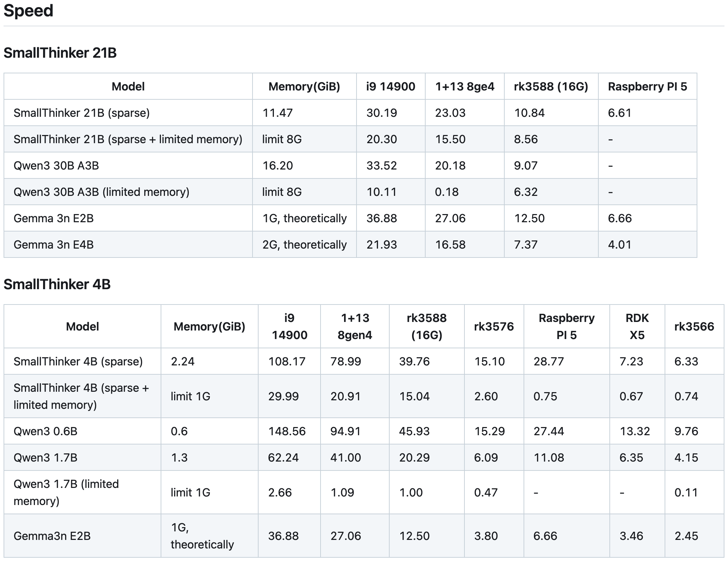Click the Qwen3 1.7B (limited memory) cell
The width and height of the screenshot is (728, 562).
[x=66, y=493]
